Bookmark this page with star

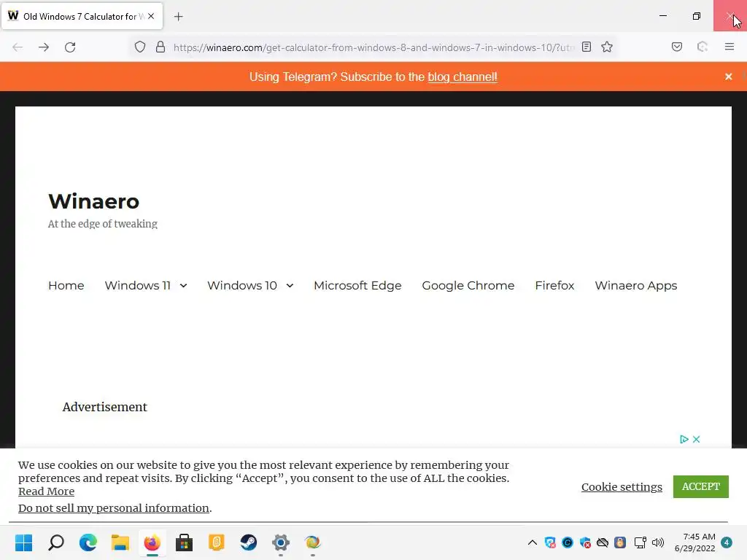[x=606, y=47]
